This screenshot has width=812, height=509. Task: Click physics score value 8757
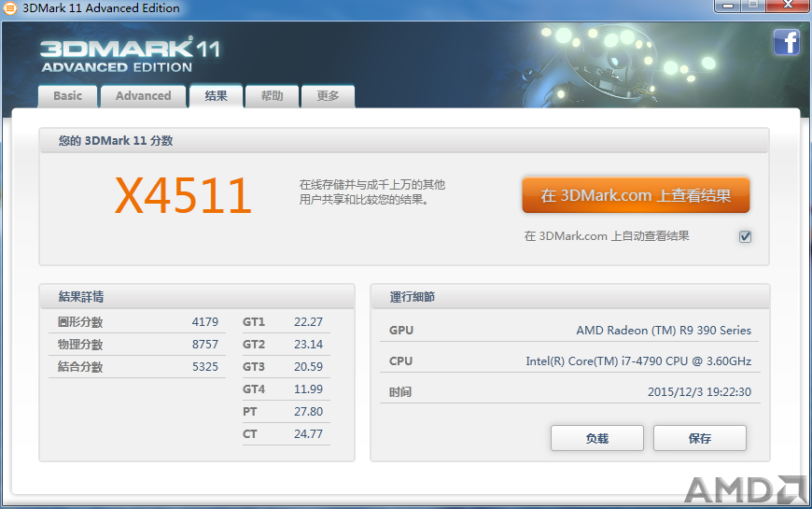[x=205, y=345]
